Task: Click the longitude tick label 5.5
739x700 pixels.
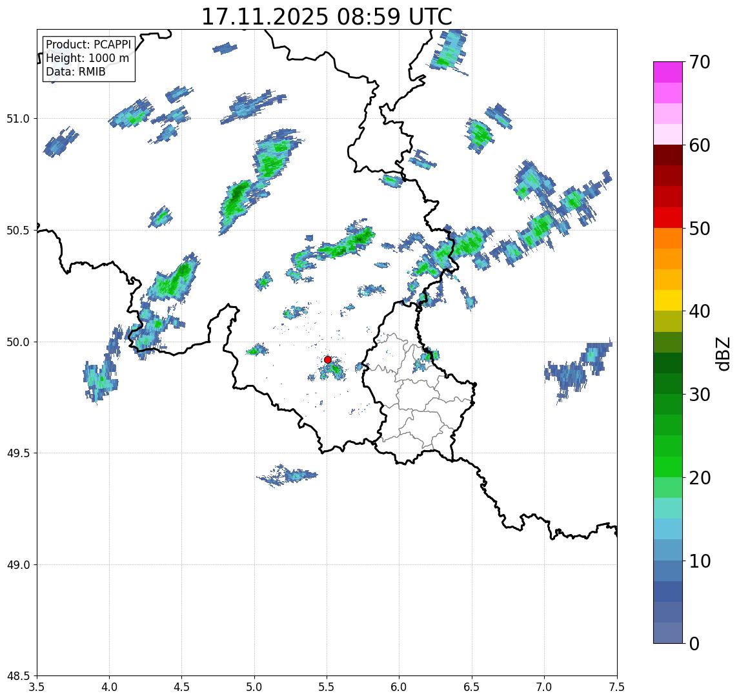Action: tap(327, 687)
